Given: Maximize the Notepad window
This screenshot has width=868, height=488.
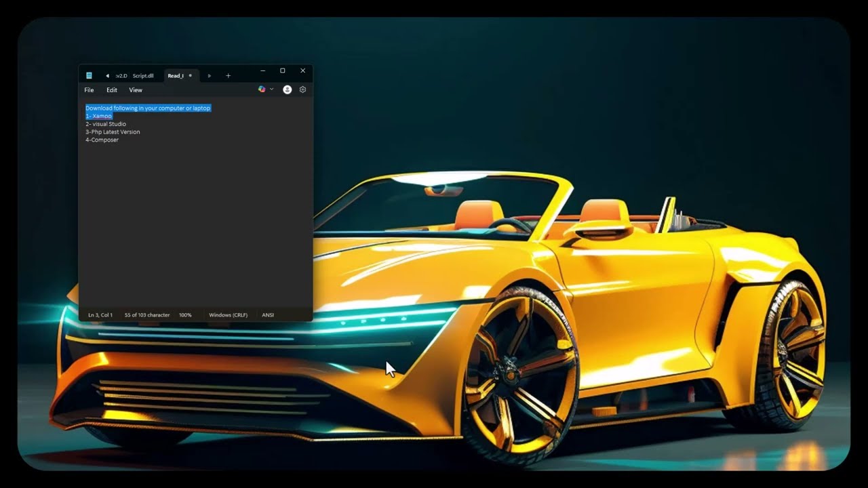Looking at the screenshot, I should pyautogui.click(x=283, y=70).
